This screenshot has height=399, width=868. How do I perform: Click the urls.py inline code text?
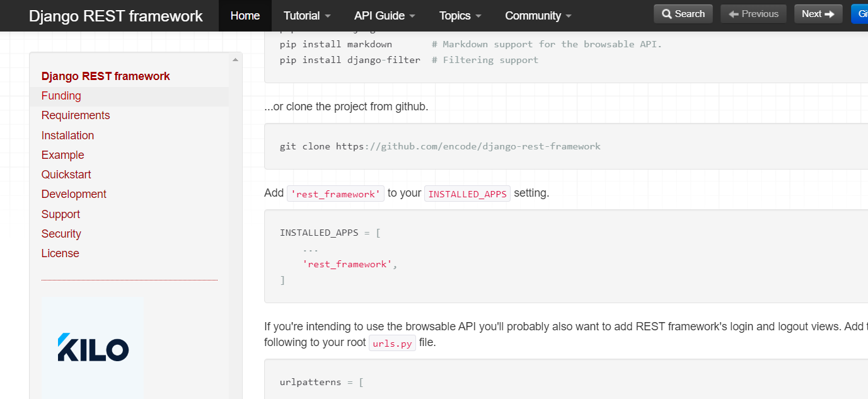point(392,344)
